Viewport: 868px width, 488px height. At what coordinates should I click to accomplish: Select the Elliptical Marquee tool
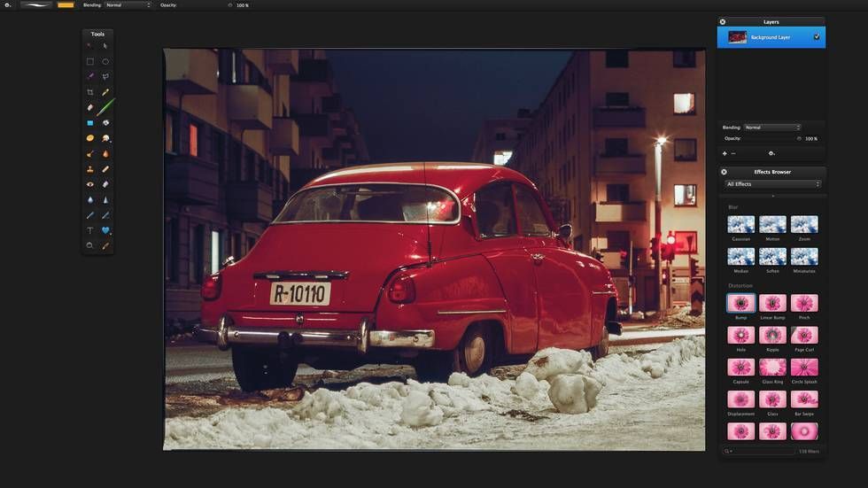(105, 61)
